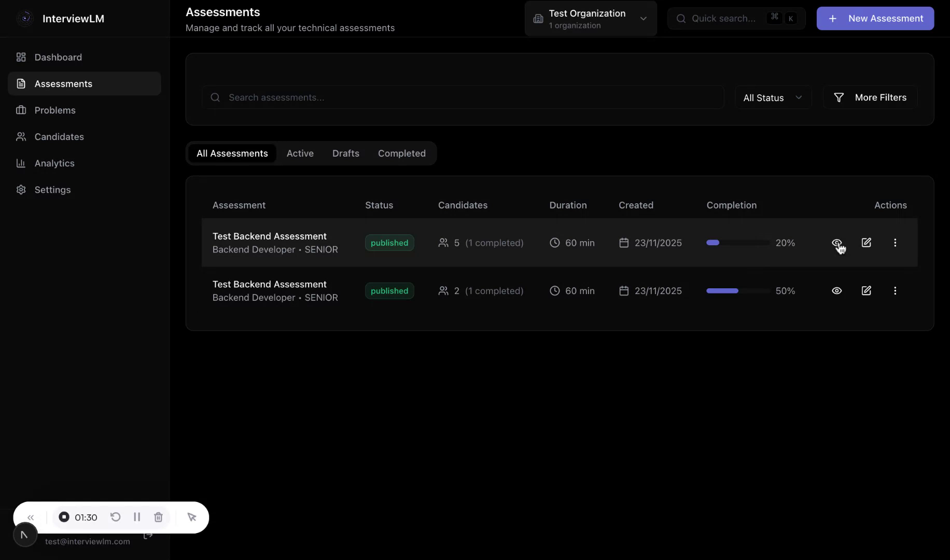The image size is (950, 560).
Task: Switch to the Active assessments tab
Action: point(300,153)
